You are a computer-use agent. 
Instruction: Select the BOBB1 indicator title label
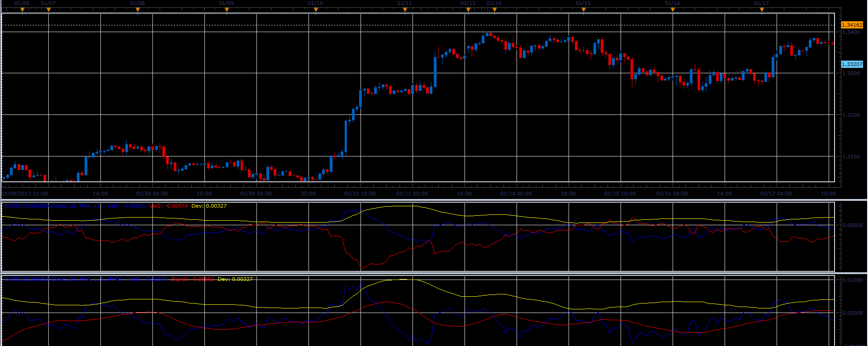[x=52, y=206]
